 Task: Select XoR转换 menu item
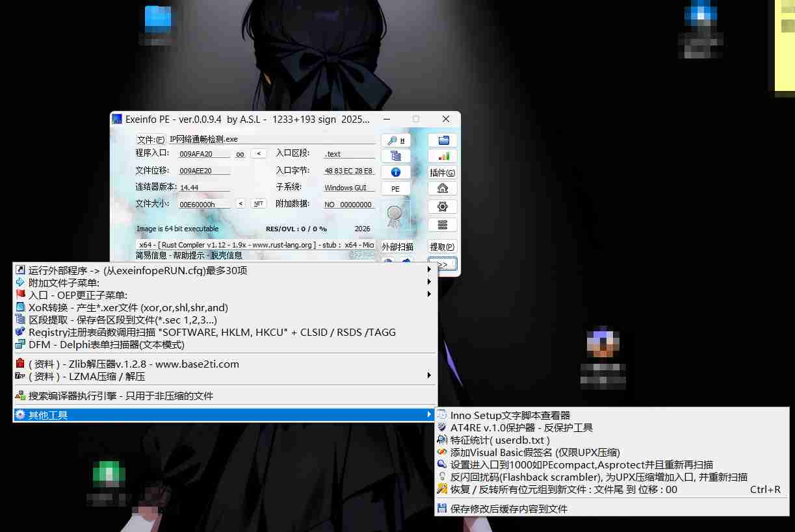pyautogui.click(x=128, y=307)
